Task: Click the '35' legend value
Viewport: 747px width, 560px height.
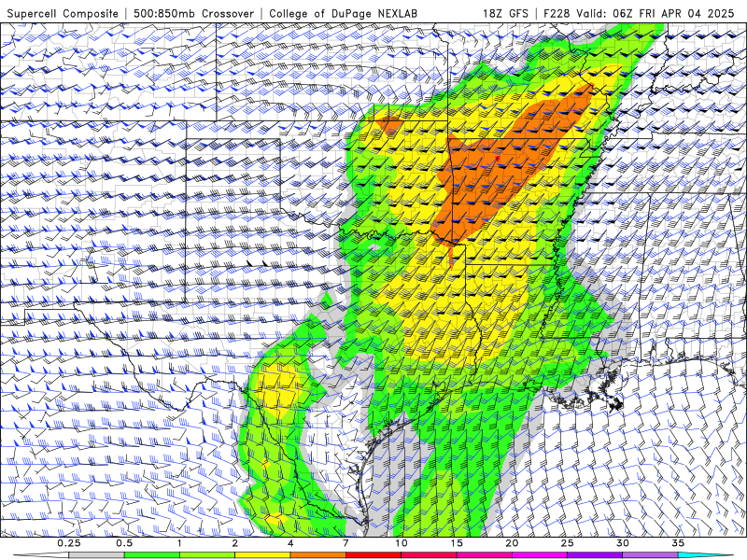Action: pos(678,543)
